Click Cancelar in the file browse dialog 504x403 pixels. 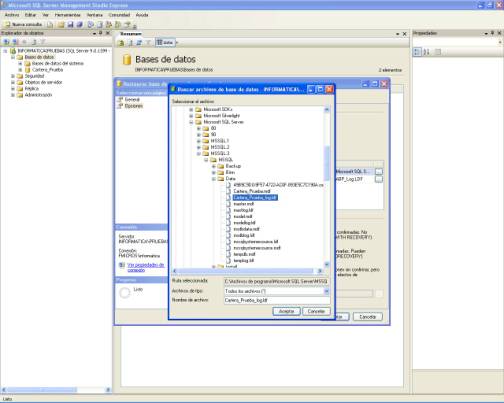click(x=316, y=311)
